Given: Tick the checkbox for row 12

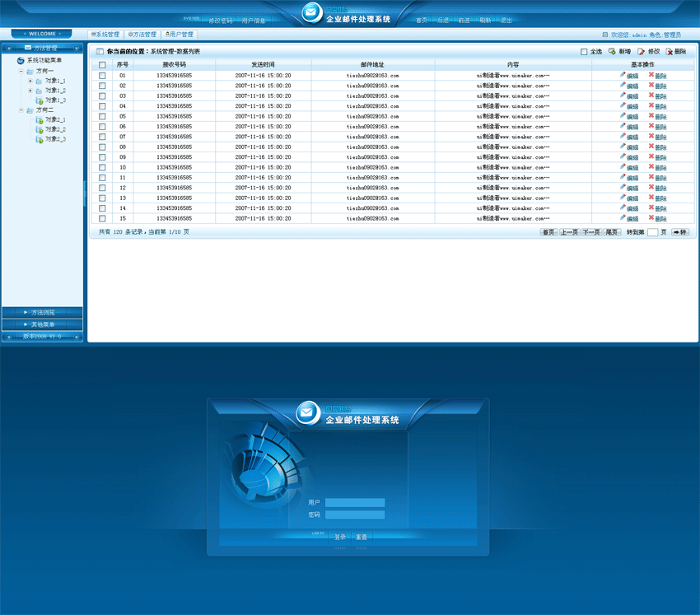Looking at the screenshot, I should [102, 188].
